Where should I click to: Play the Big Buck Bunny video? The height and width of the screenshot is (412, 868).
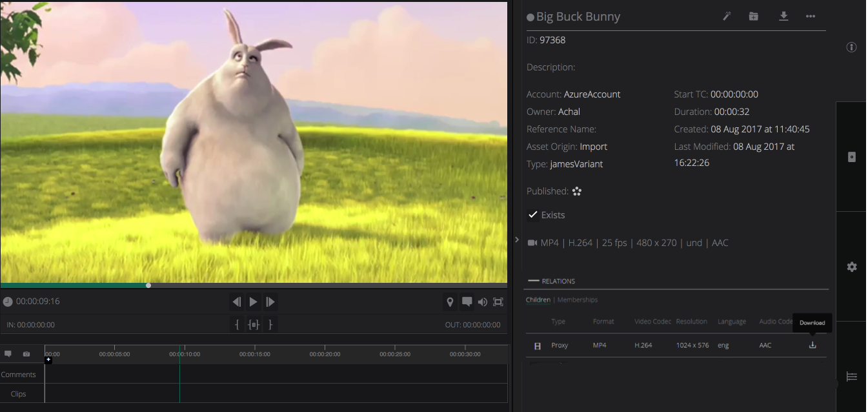coord(254,302)
